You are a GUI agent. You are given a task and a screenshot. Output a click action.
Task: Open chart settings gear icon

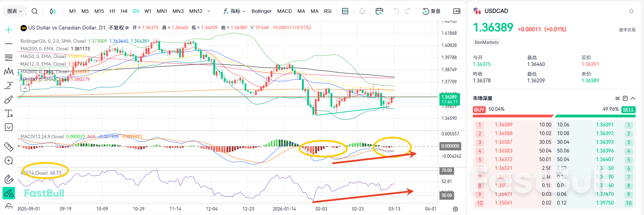coord(455,209)
